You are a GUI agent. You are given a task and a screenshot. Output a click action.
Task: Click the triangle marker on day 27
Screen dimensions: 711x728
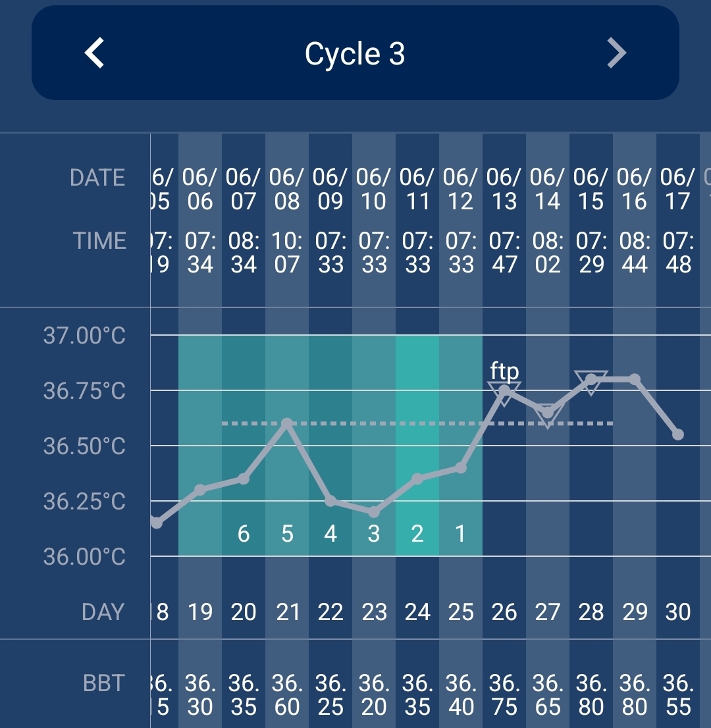point(548,415)
